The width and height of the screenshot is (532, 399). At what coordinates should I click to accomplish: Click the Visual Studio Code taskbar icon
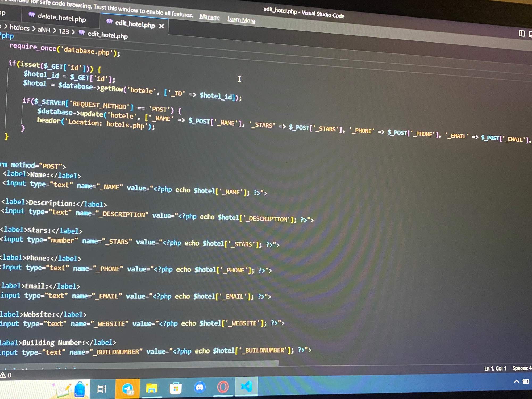246,386
